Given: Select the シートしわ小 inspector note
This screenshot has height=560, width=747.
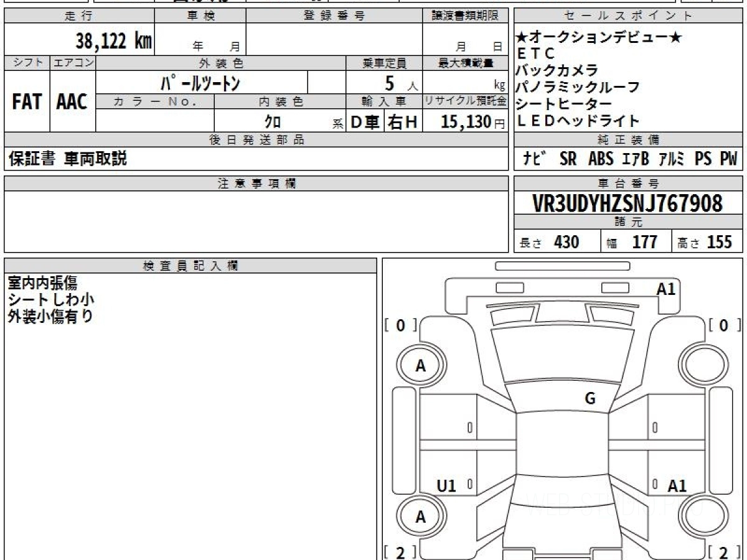Looking at the screenshot, I should pyautogui.click(x=50, y=299).
